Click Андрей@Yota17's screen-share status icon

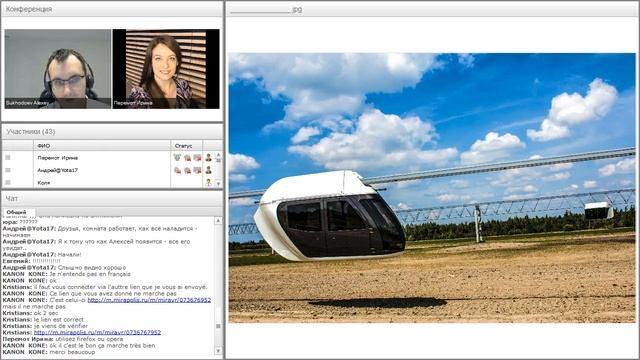[x=197, y=170]
